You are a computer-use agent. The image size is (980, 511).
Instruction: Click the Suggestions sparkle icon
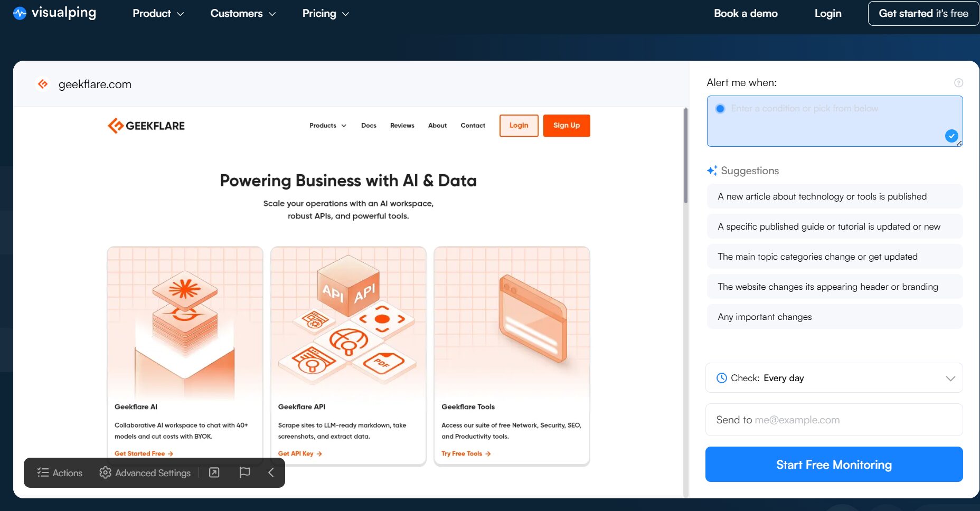click(x=712, y=171)
